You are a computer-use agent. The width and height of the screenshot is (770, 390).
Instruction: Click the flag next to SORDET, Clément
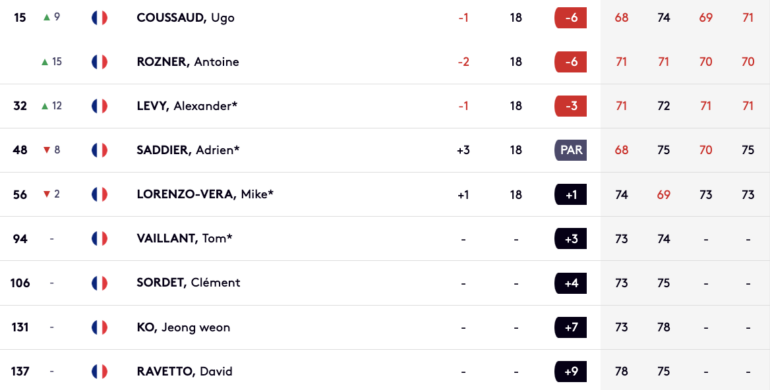[99, 283]
